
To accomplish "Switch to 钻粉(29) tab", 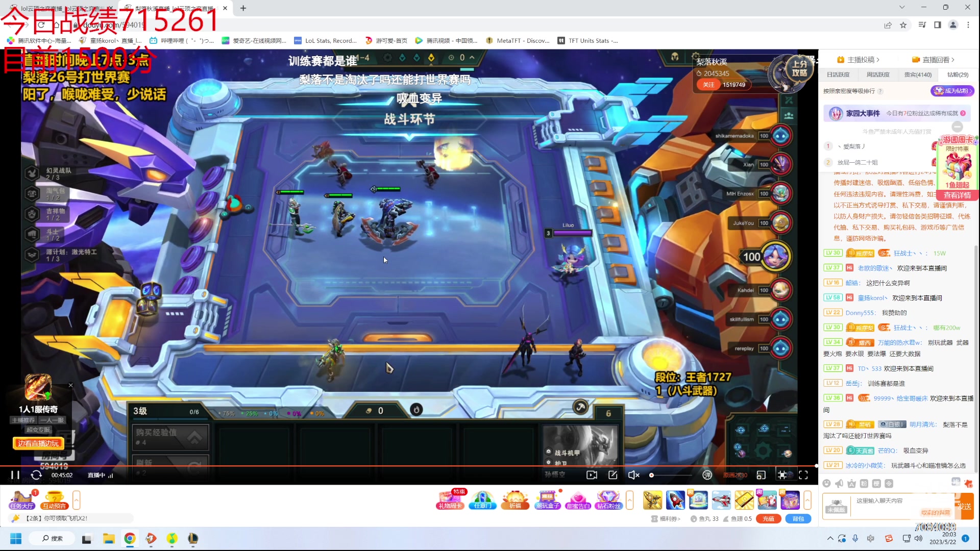I will [x=958, y=74].
